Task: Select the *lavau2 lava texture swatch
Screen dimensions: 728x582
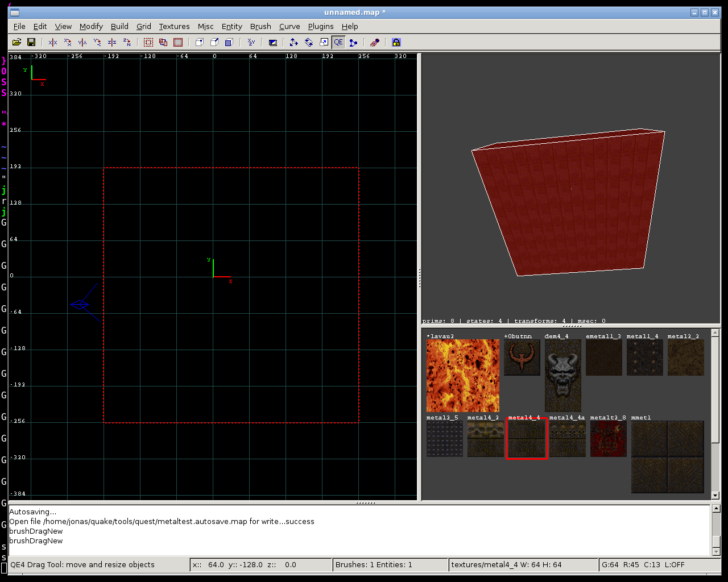Action: (x=462, y=376)
